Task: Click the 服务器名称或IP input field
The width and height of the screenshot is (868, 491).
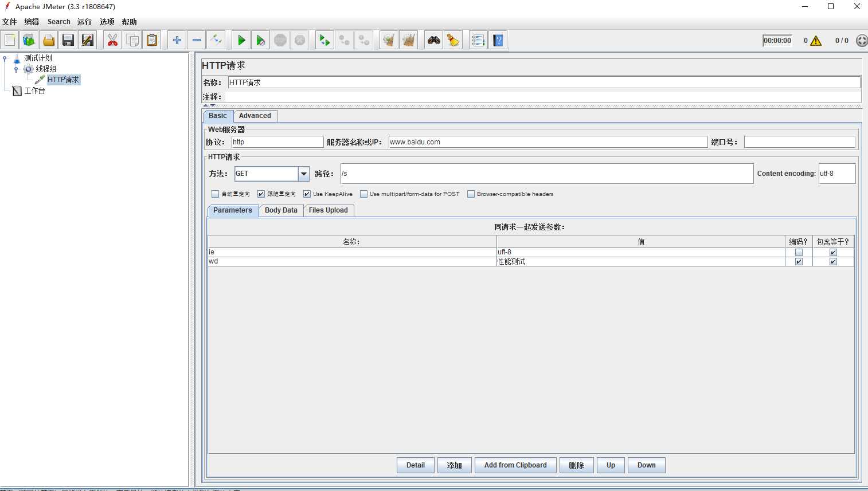Action: (x=548, y=142)
